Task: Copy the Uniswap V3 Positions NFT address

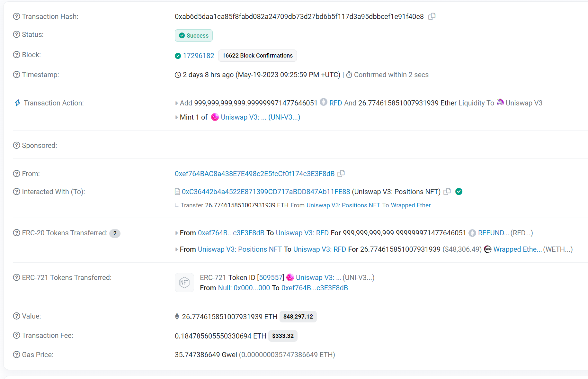Action: 447,192
